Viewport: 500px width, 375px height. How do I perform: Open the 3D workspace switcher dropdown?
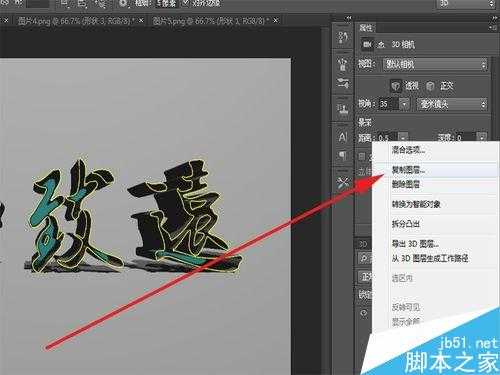[x=466, y=4]
